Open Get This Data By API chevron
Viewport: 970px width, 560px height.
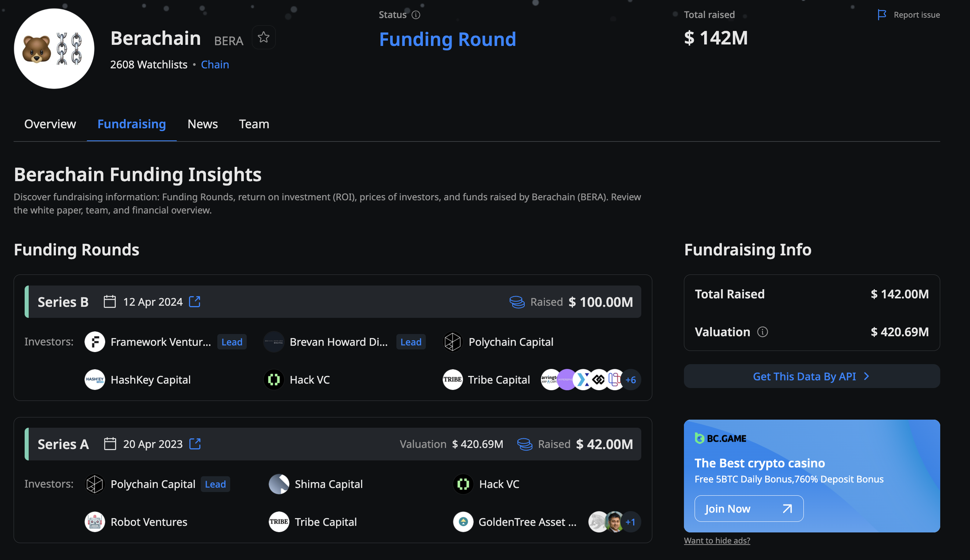tap(867, 376)
